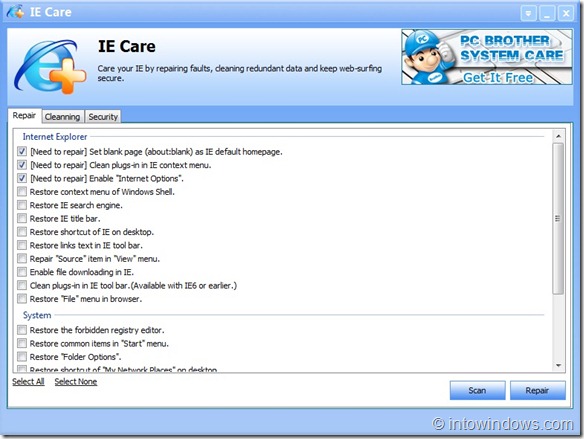Check Restore common items in "Start" menu
This screenshot has height=439, width=584.
(22, 343)
